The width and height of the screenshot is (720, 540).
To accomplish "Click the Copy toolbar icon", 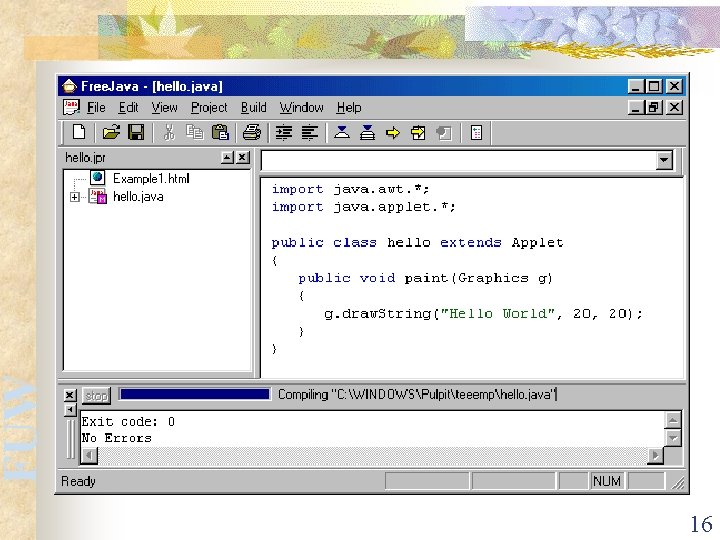I will 195,133.
